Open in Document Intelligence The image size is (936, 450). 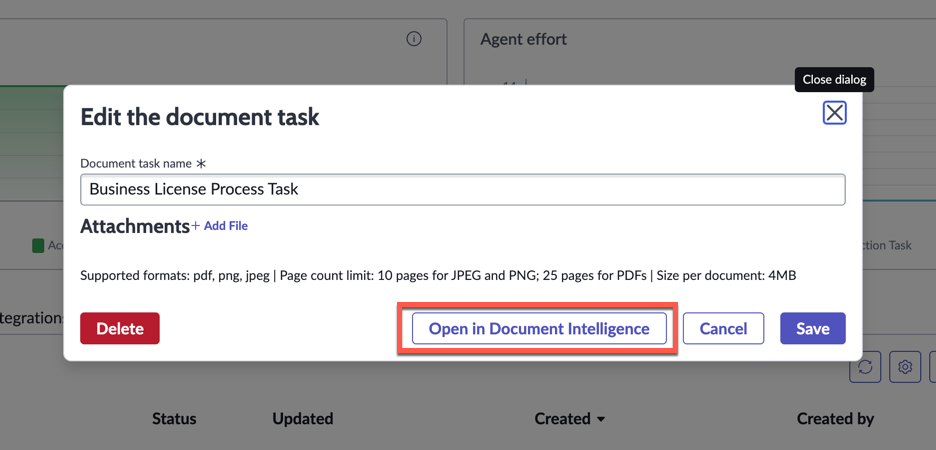tap(539, 328)
